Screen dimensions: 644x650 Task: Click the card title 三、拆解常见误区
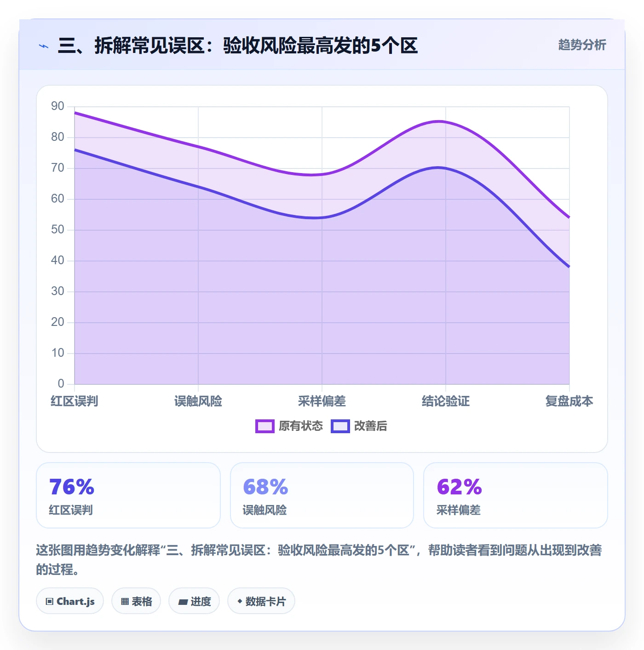point(238,46)
